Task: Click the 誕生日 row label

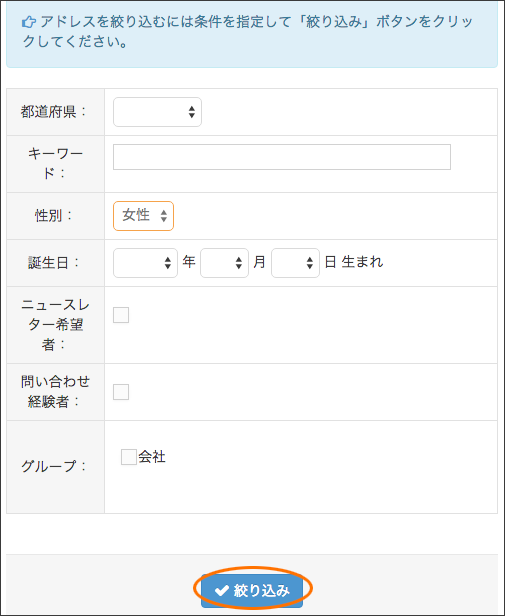Action: pyautogui.click(x=54, y=263)
